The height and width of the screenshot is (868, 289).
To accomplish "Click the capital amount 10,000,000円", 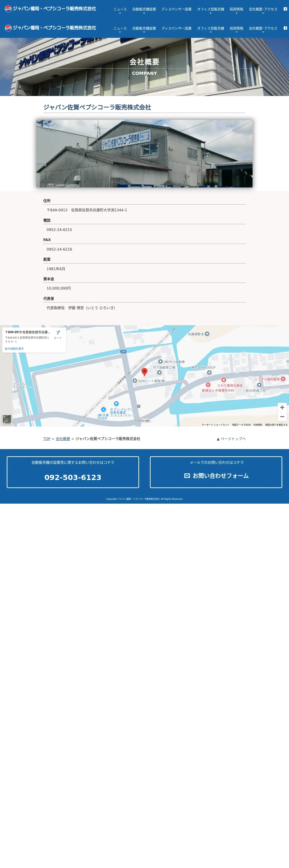I will (x=59, y=288).
